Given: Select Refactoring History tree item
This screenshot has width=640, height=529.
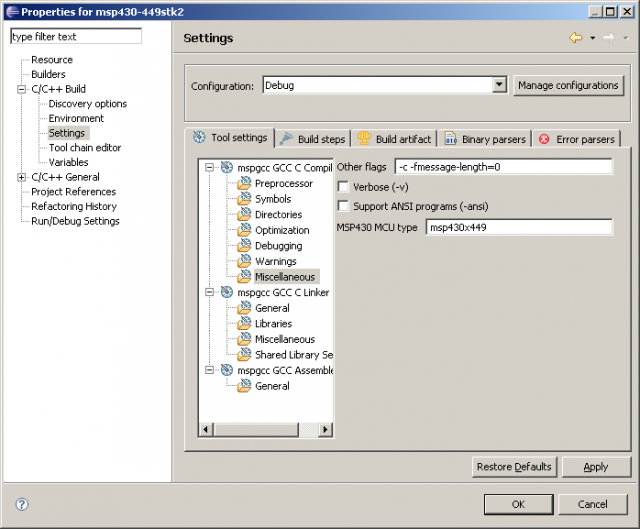Looking at the screenshot, I should click(74, 207).
